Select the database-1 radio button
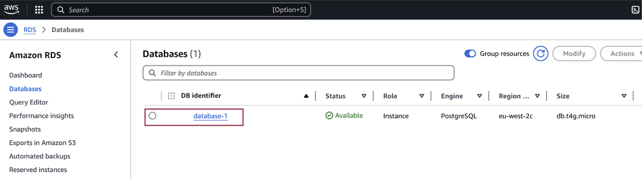 pos(153,116)
